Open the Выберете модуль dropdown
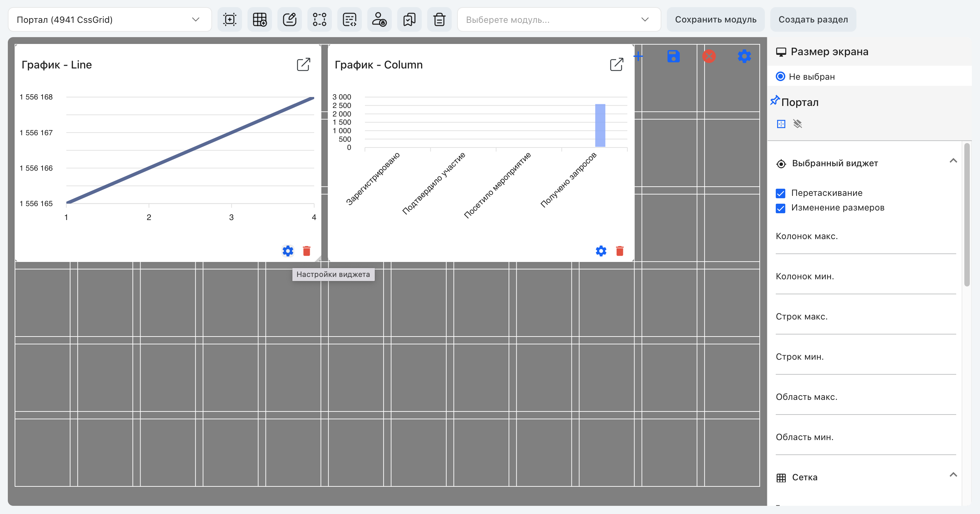This screenshot has height=514, width=980. coord(559,19)
